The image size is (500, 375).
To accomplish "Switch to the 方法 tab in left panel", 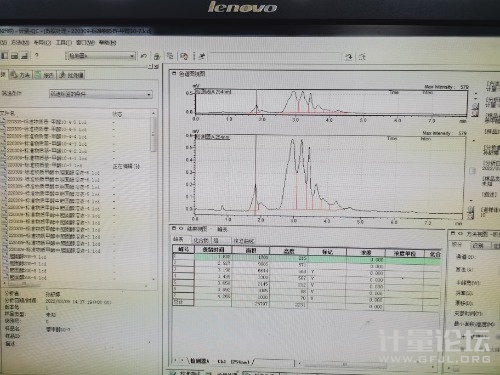I will point(21,75).
